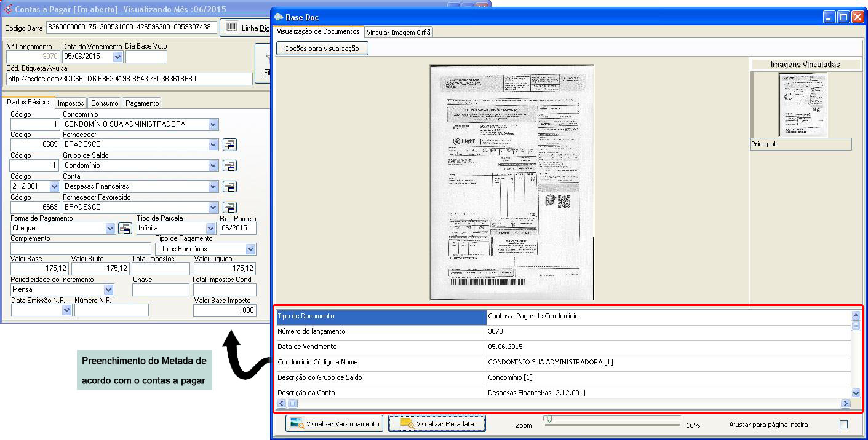The width and height of the screenshot is (868, 440).
Task: Click the Imagens Vinculadas panel header
Action: click(x=805, y=64)
